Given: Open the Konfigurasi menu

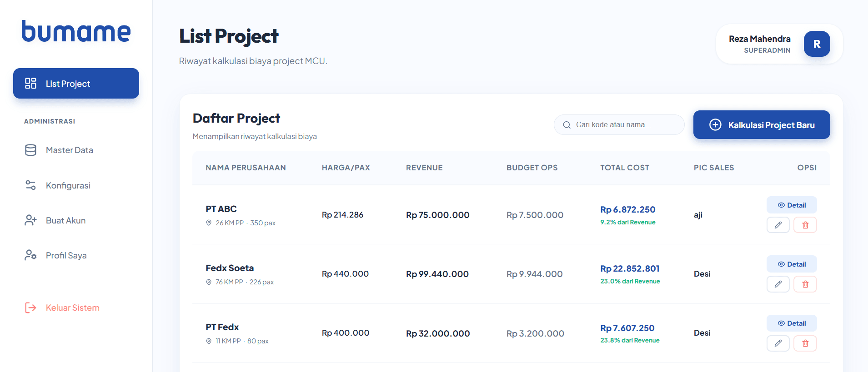Looking at the screenshot, I should (76, 185).
